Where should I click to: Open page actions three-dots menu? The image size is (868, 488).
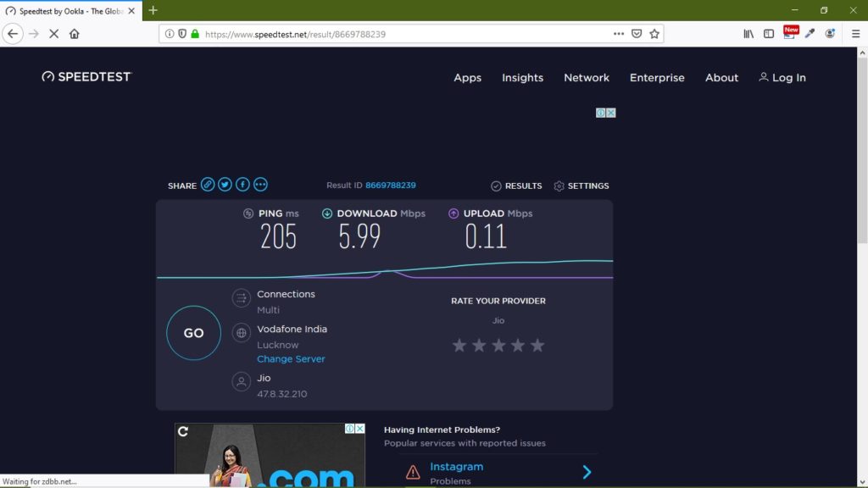[619, 34]
